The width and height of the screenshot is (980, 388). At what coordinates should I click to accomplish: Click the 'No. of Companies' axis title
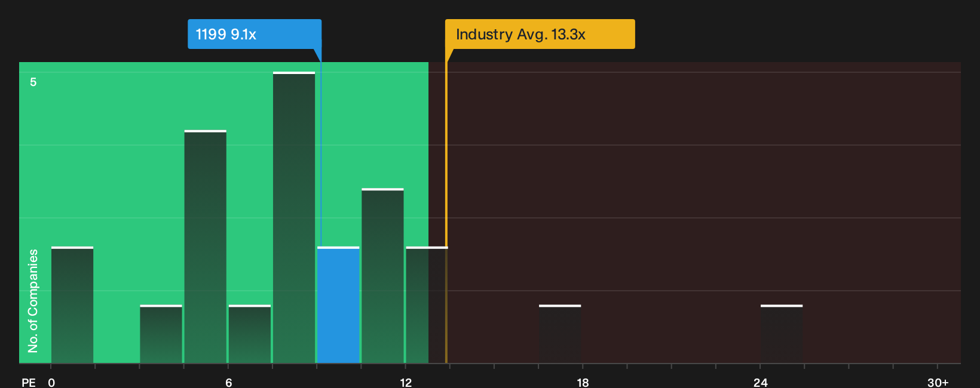pos(33,301)
